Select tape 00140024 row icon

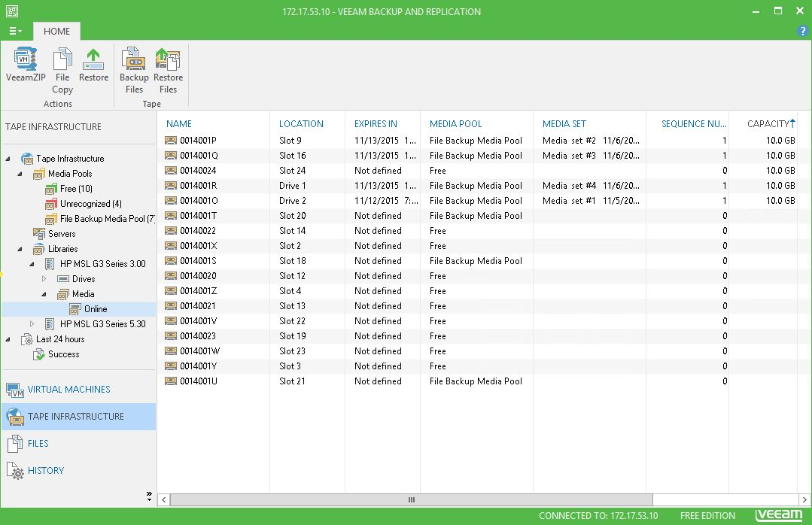click(x=171, y=170)
